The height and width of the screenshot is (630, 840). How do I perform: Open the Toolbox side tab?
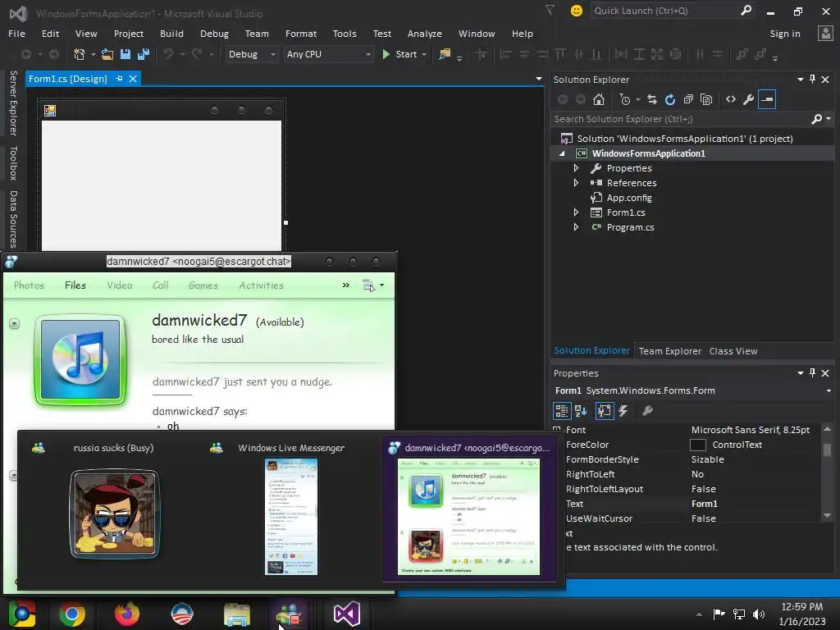(x=13, y=163)
